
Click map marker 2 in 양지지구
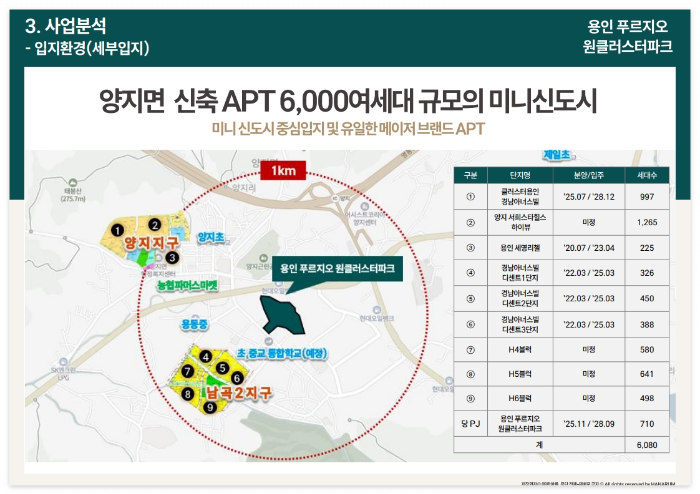155,224
